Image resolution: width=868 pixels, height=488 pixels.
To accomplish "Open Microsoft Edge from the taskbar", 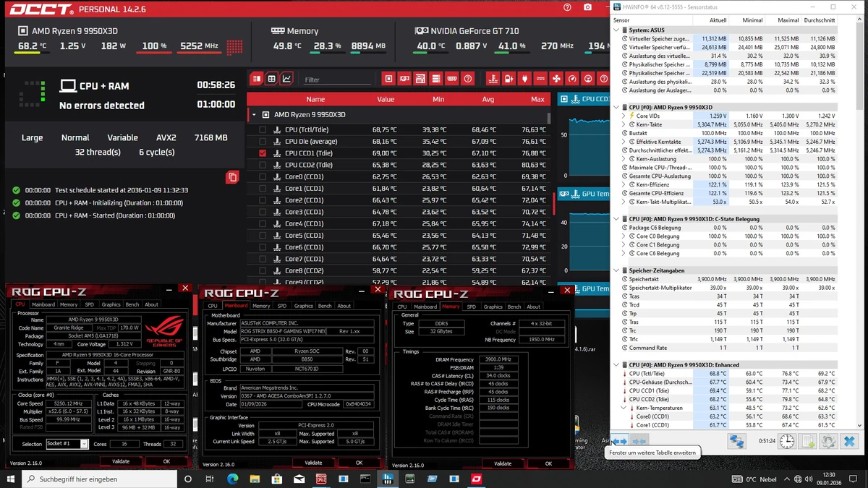I will pyautogui.click(x=233, y=479).
